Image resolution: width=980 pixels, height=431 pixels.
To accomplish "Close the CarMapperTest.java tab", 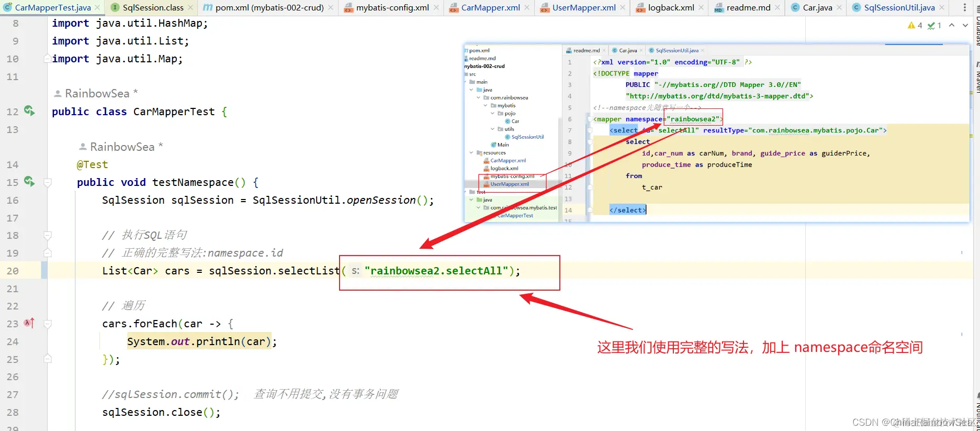I will 97,7.
